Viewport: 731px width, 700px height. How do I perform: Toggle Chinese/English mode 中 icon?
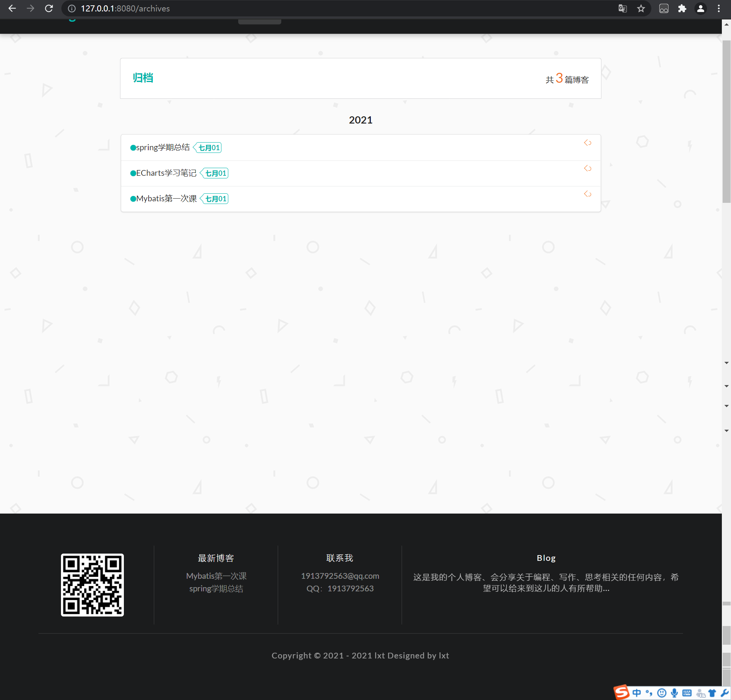click(636, 693)
